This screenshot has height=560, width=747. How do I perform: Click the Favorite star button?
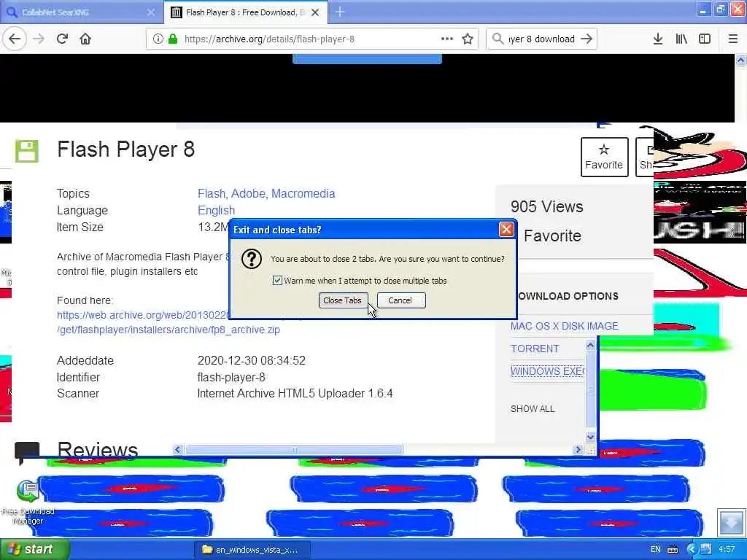[604, 157]
